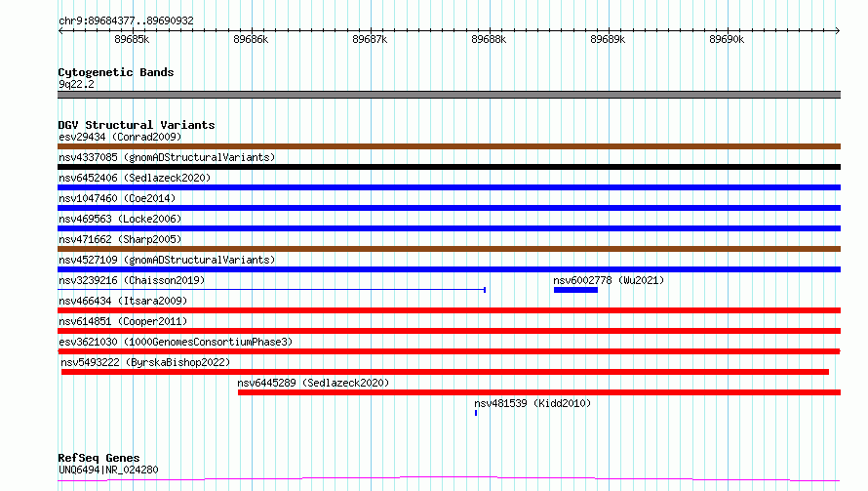Click the nsv466434 (Itsara2009) label
This screenshot has width=868, height=491.
(123, 301)
